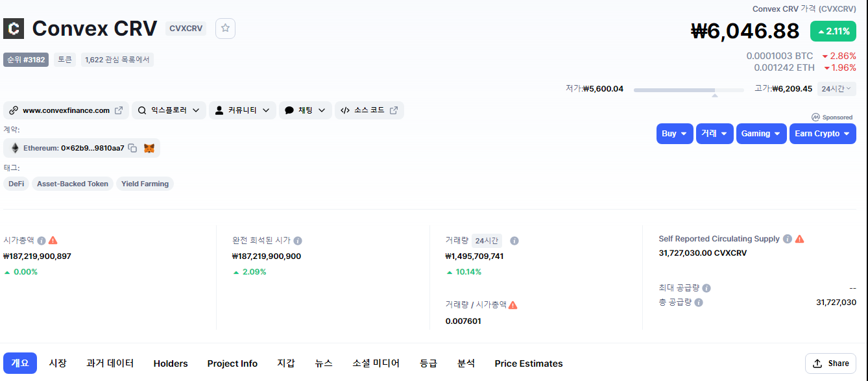Click the MetaMask fox icon
This screenshot has height=381, width=868.
(x=149, y=148)
